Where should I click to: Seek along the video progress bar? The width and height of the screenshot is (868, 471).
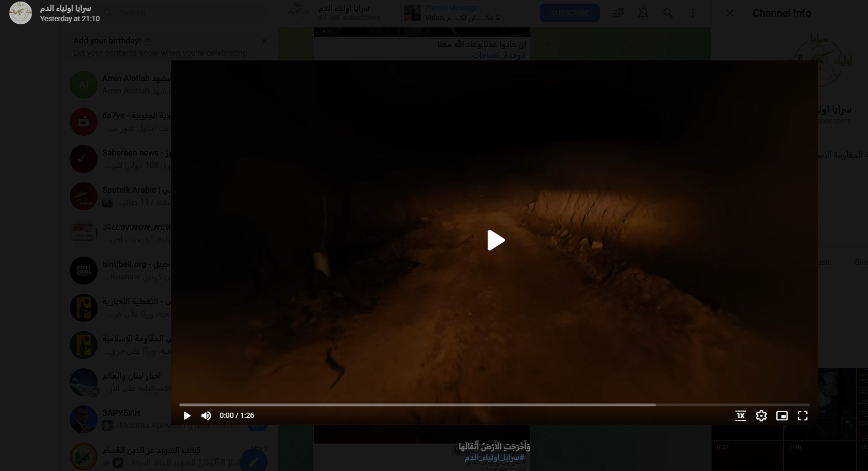[x=494, y=405]
